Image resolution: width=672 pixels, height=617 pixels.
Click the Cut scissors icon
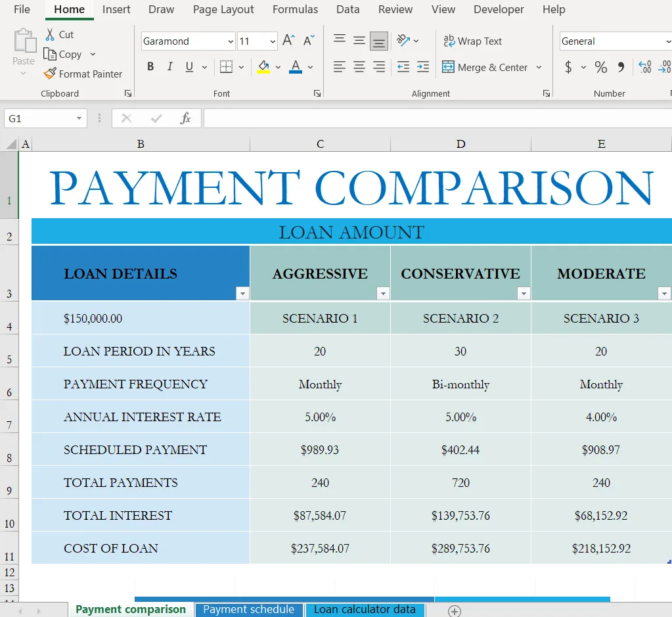click(50, 34)
